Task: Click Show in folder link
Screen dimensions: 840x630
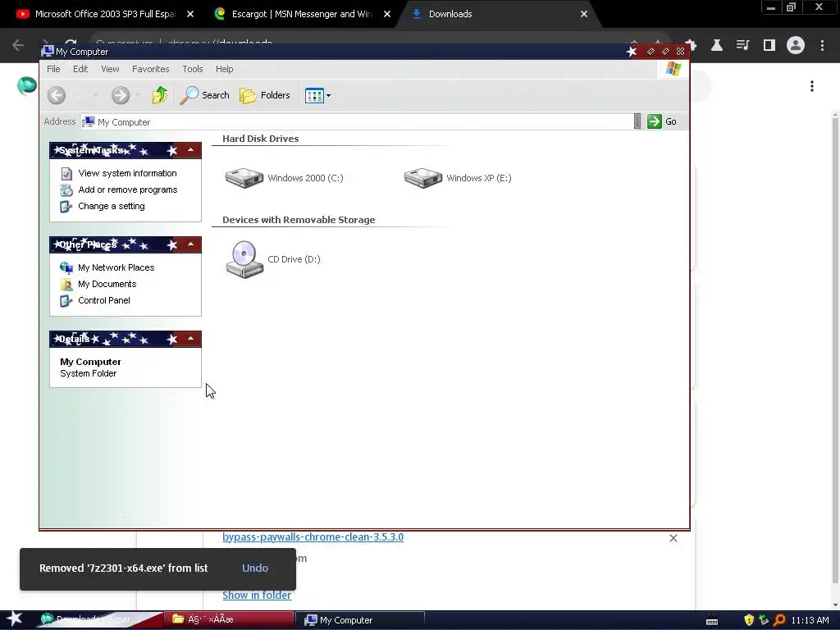Action: pos(257,596)
